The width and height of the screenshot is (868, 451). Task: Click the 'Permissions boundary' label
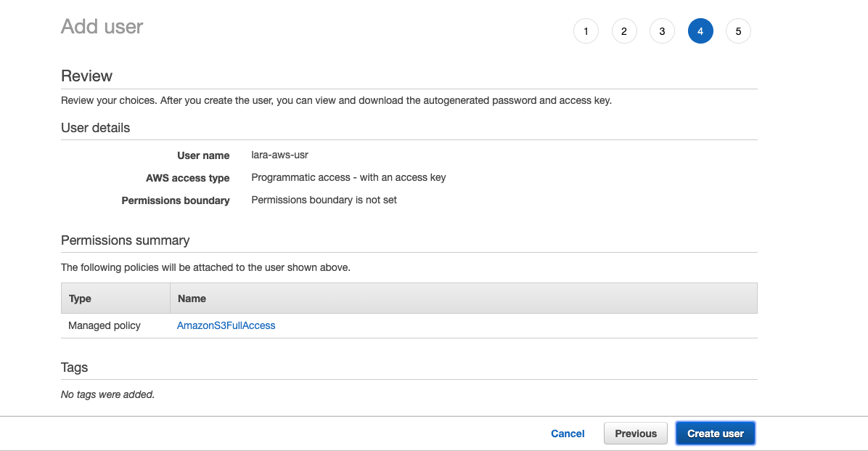pyautogui.click(x=176, y=200)
